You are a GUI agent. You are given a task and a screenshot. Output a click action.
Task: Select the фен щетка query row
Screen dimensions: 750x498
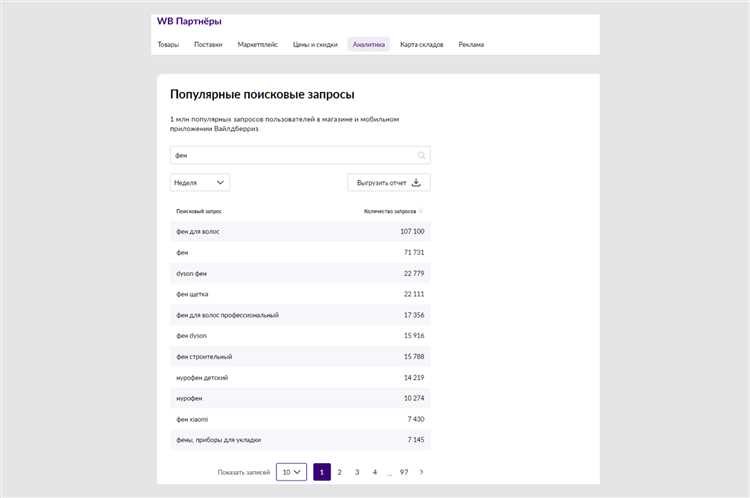tap(300, 294)
